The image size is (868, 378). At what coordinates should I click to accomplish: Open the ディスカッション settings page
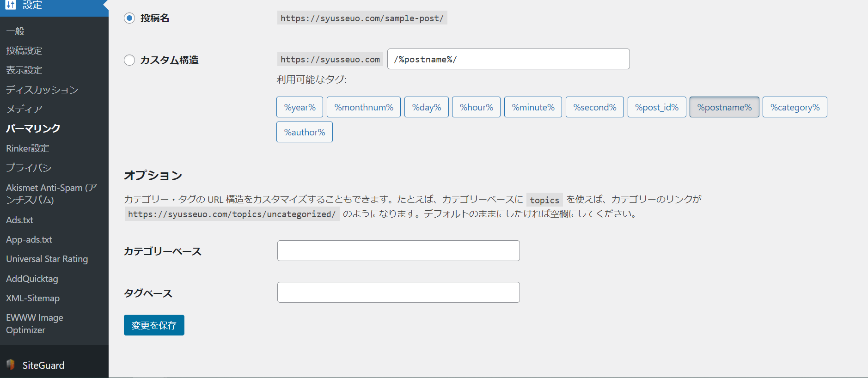pos(42,90)
